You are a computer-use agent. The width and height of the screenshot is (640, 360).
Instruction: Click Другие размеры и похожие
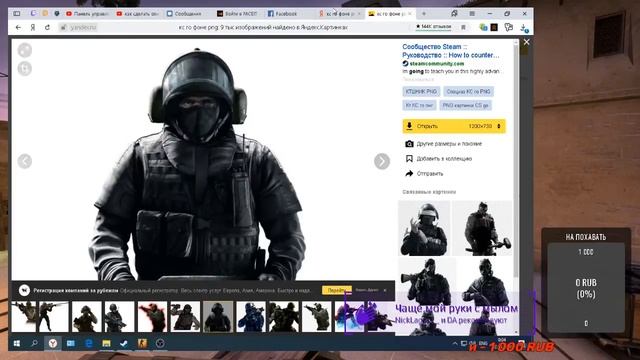coord(449,144)
